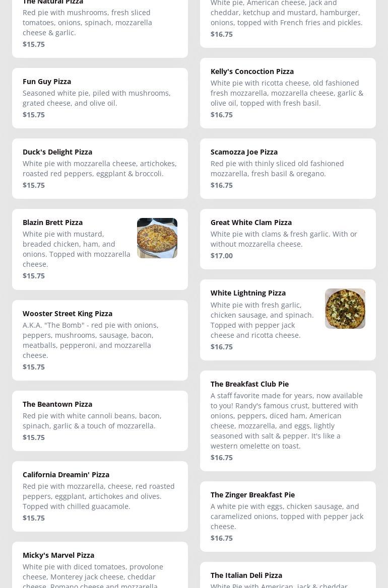Click the Blazin Brett Pizza title
This screenshot has width=388, height=588.
(x=52, y=223)
